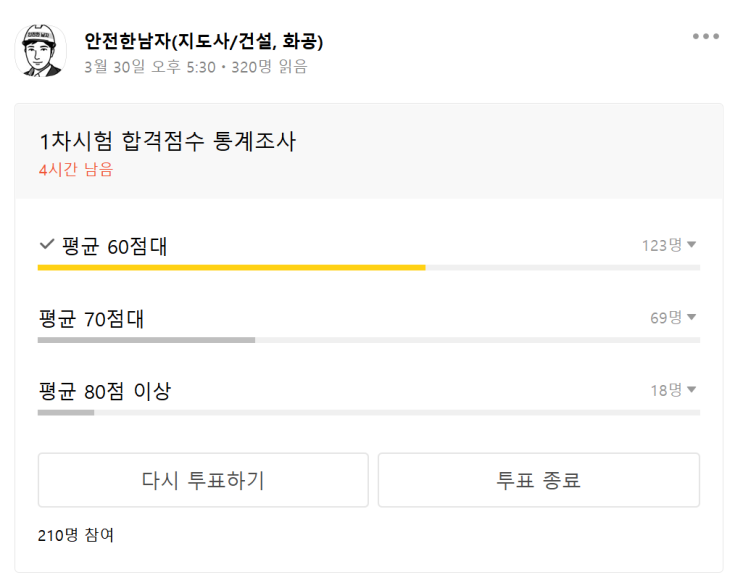Expand voter list for 18명
This screenshot has width=743, height=583.
point(673,390)
